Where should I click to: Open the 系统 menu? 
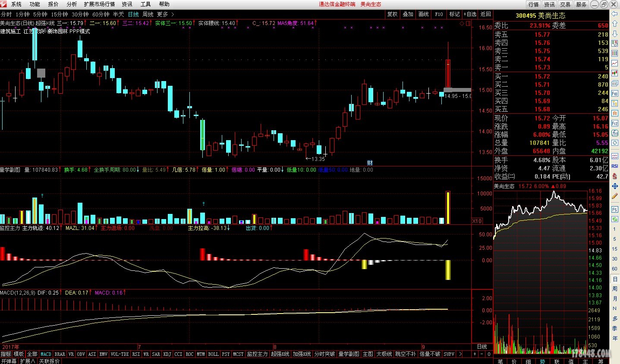(x=16, y=4)
